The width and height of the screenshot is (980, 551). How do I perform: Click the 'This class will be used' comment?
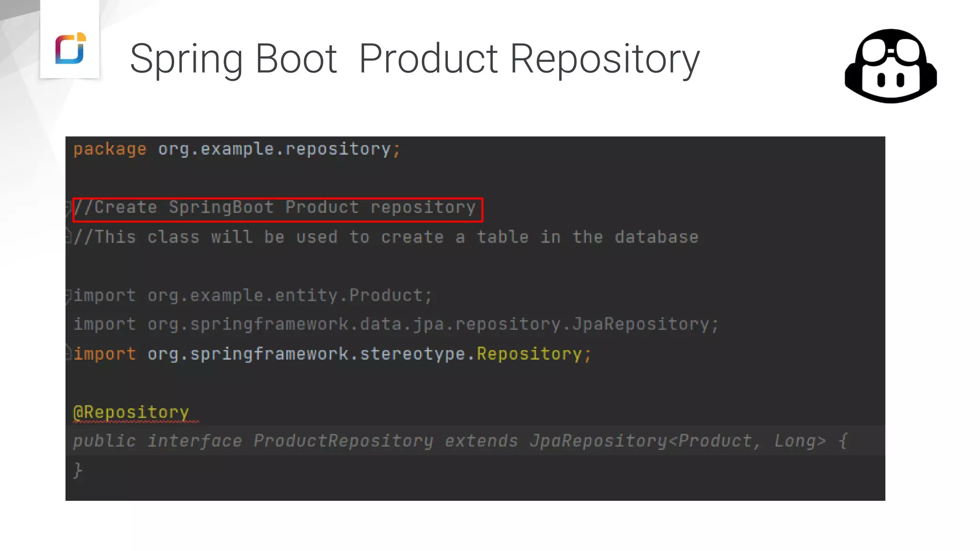coord(386,237)
